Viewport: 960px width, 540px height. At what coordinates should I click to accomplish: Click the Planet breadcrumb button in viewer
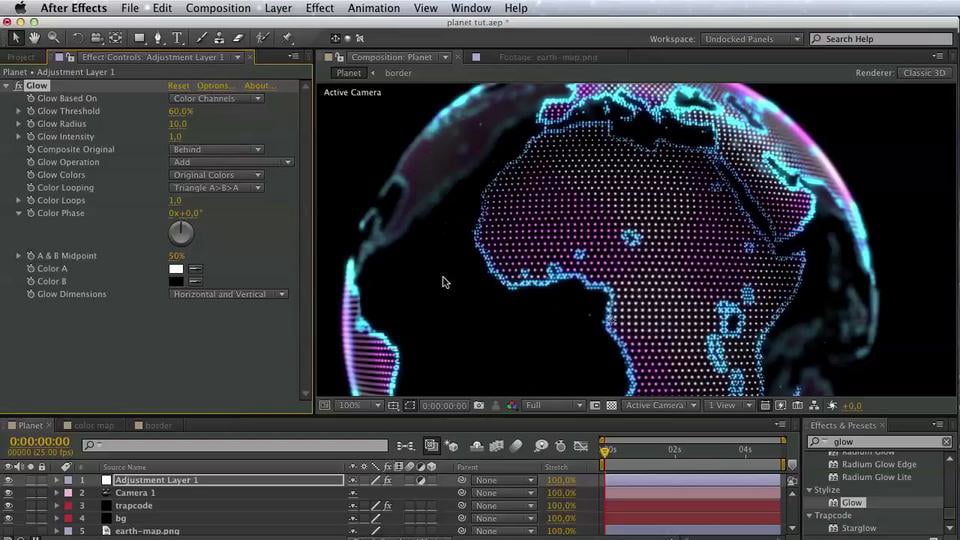click(x=348, y=73)
